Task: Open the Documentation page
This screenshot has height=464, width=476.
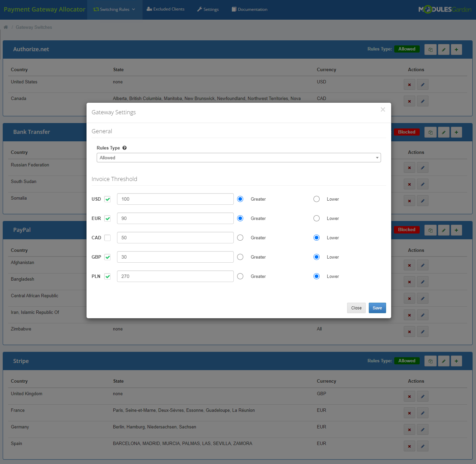Action: [249, 9]
